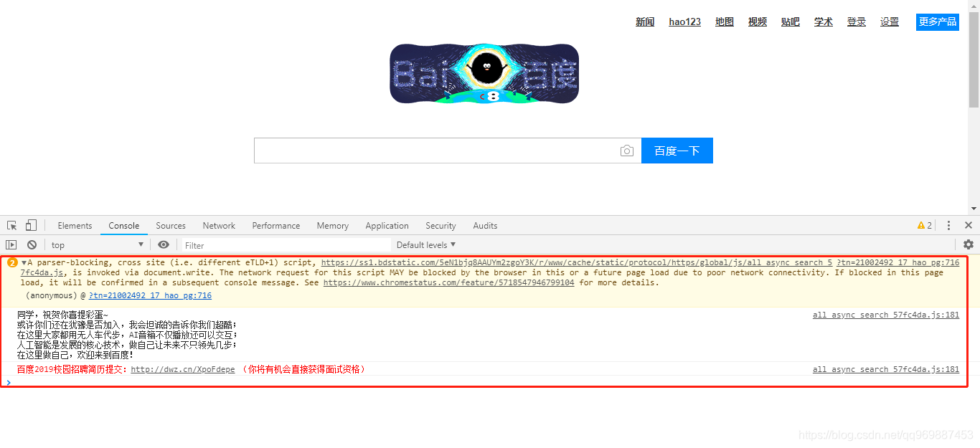Switch to the Performance tab
Screen dimensions: 980x448
pyautogui.click(x=276, y=225)
